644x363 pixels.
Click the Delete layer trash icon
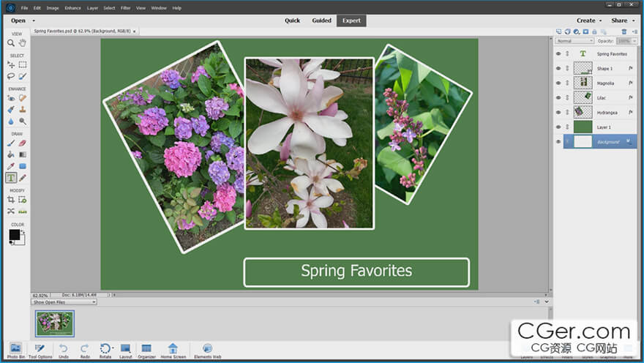click(624, 31)
